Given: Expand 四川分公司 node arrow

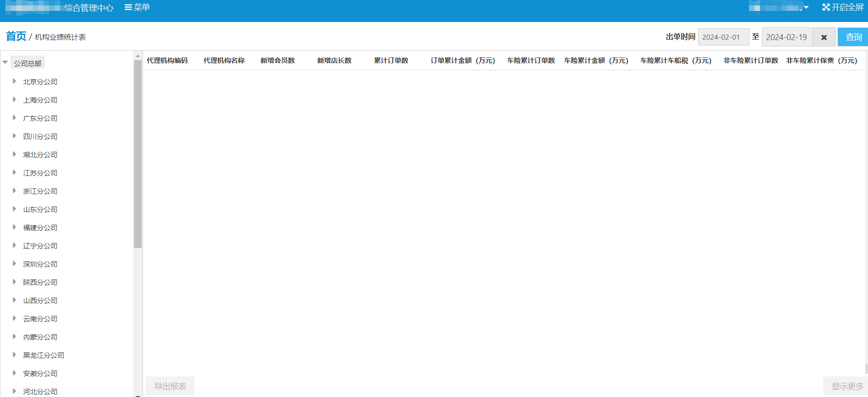Looking at the screenshot, I should tap(14, 136).
